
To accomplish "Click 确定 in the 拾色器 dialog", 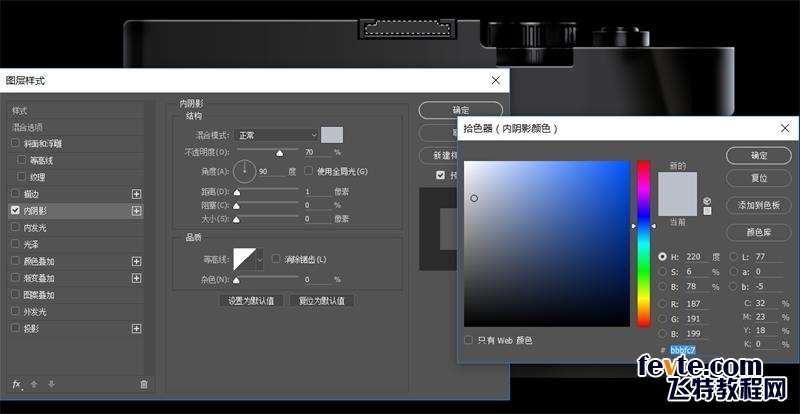I will pos(759,156).
